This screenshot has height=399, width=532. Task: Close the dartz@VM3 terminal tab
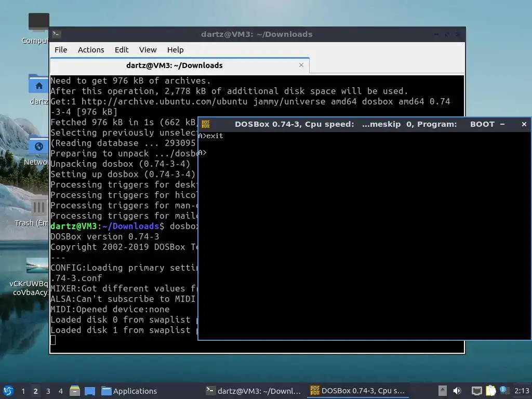(x=301, y=65)
